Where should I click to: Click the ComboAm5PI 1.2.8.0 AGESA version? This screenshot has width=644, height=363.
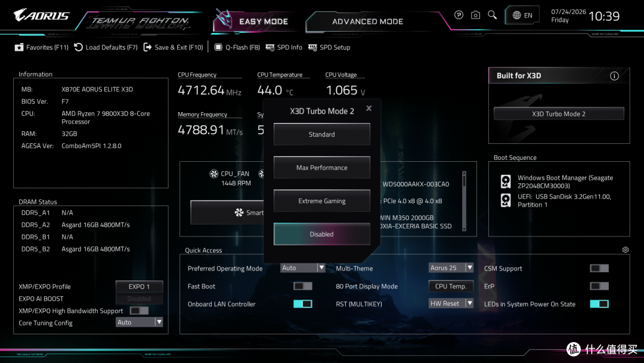click(x=91, y=146)
